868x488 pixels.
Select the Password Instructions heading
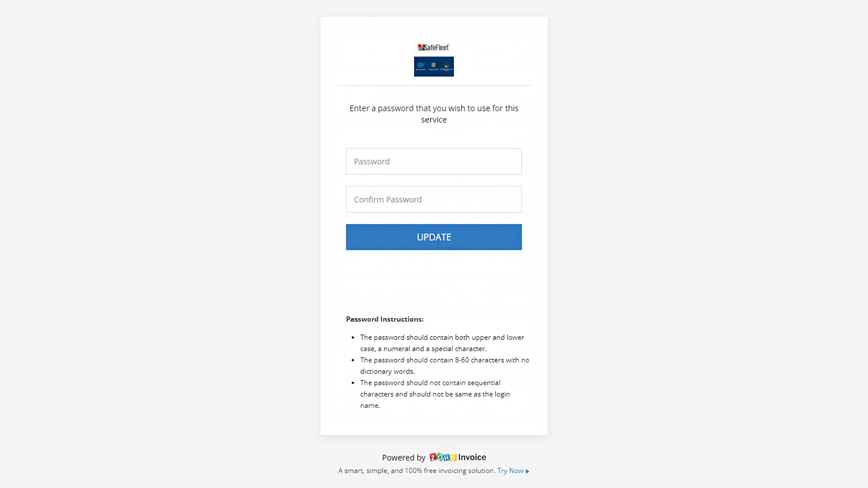tap(385, 319)
